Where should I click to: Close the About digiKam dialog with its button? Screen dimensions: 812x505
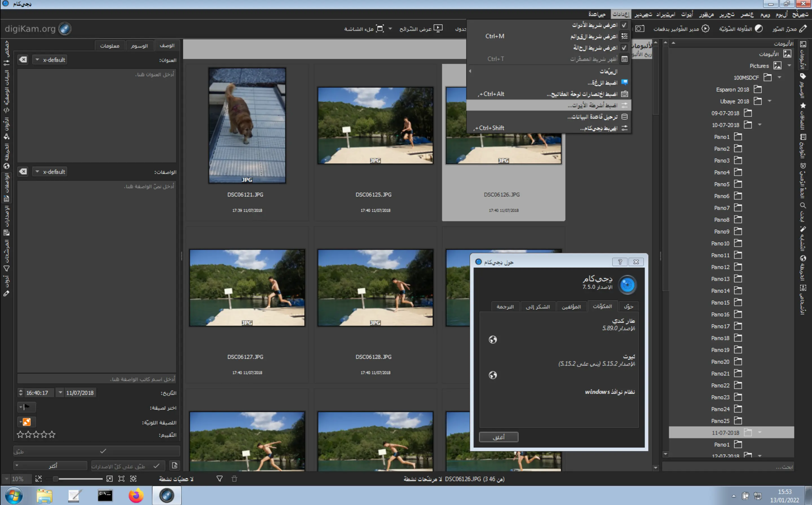click(x=498, y=437)
